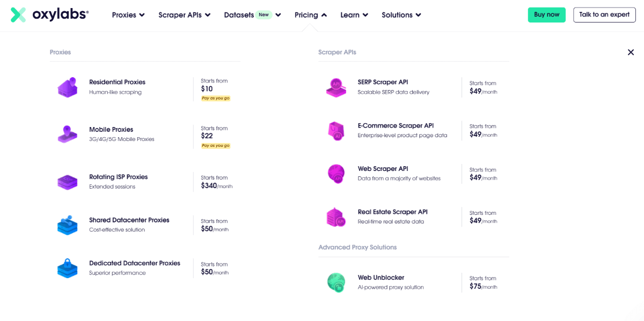644x321 pixels.
Task: Click the Shared Datacenter Proxies icon
Action: click(68, 225)
